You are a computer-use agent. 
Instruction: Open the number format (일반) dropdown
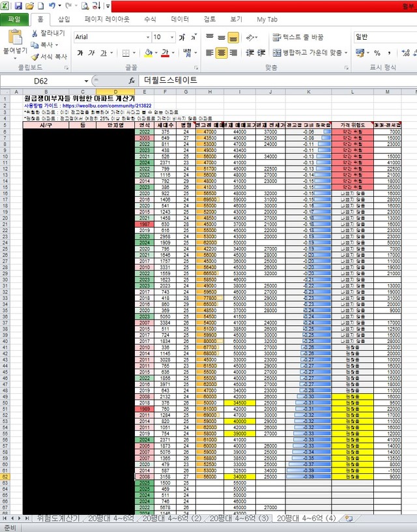point(385,37)
